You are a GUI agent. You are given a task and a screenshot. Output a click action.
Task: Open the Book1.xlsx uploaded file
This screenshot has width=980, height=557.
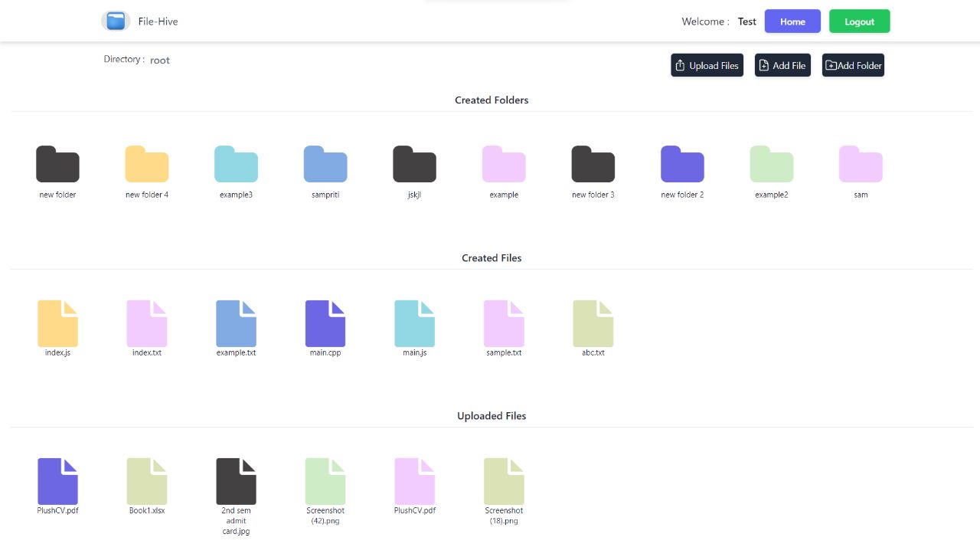(x=146, y=480)
